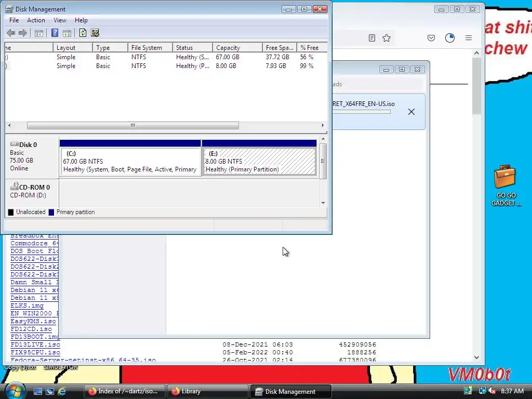Screen dimensions: 532x399
Task: Click Firefox page scrollbar down arrow
Action: click(x=477, y=357)
